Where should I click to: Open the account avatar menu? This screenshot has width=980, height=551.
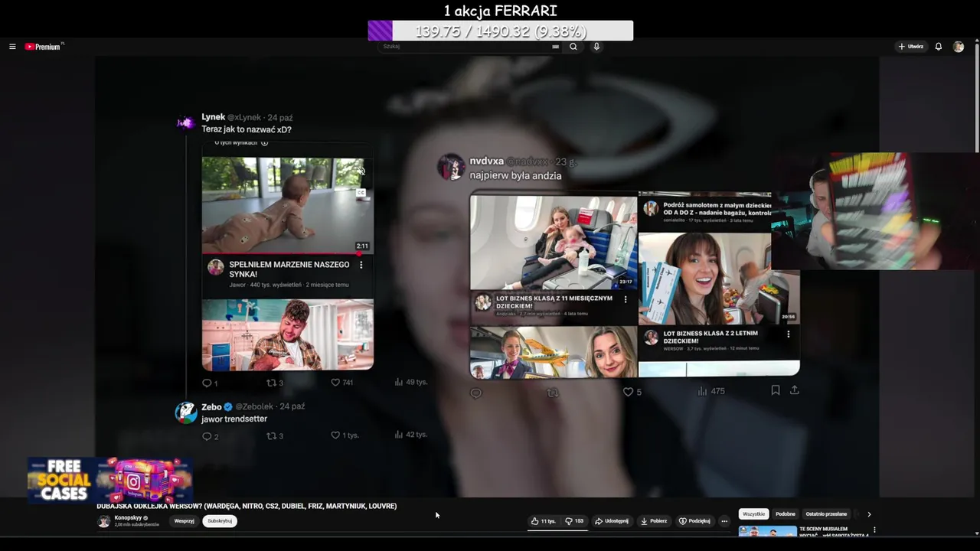tap(959, 47)
